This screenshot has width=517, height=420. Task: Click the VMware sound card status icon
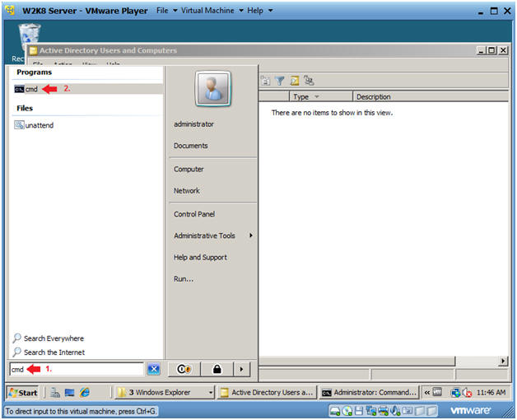coord(395,411)
